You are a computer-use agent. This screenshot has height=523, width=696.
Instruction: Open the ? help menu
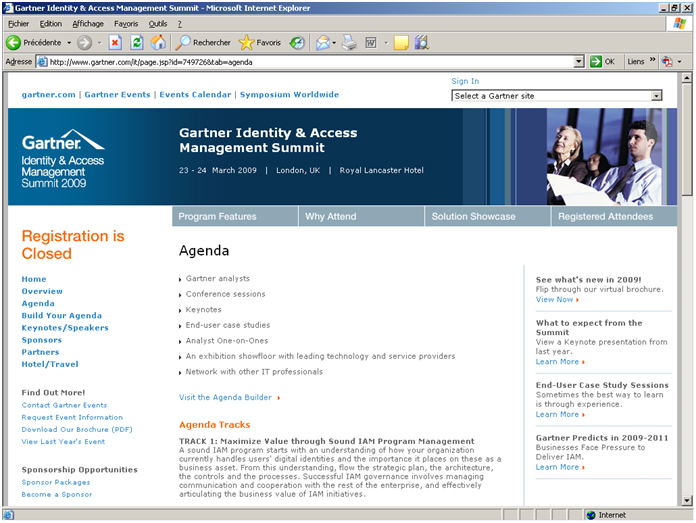pos(179,24)
